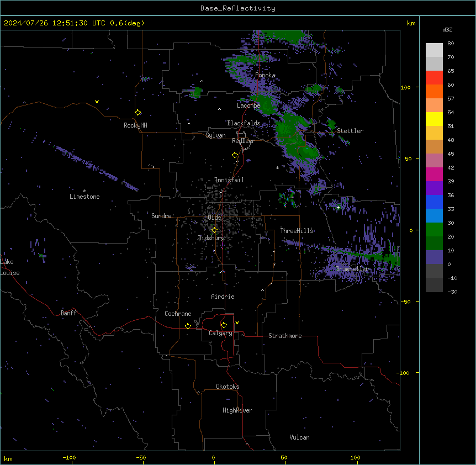Select the 50 tick label on right axis
Image resolution: width=476 pixels, height=465 pixels.
click(x=408, y=158)
